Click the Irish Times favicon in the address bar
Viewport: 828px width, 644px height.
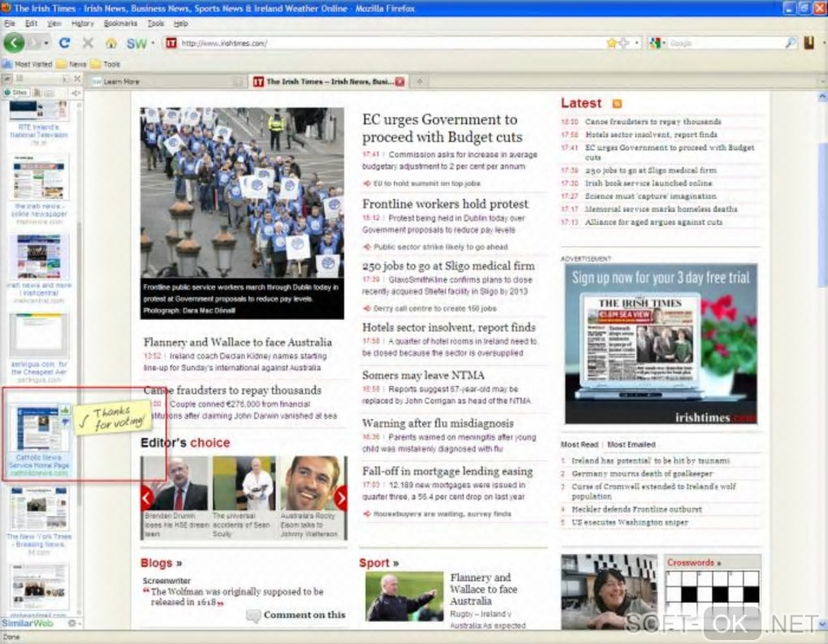171,43
